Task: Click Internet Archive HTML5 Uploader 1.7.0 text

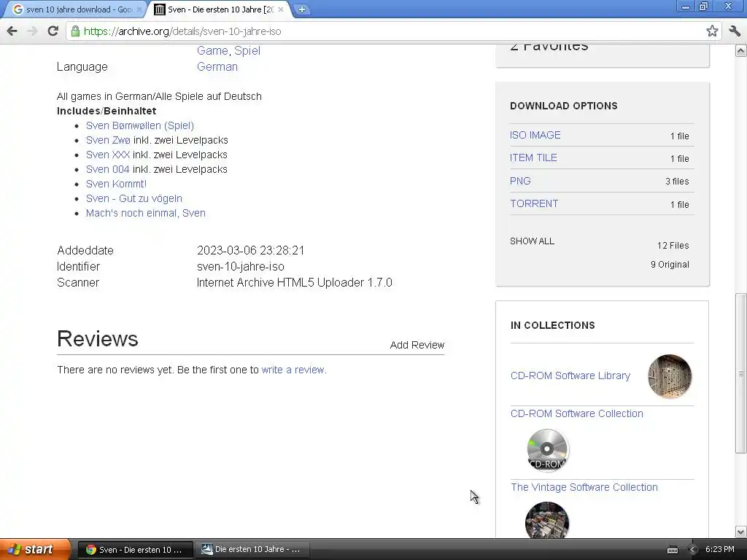Action: [x=295, y=282]
